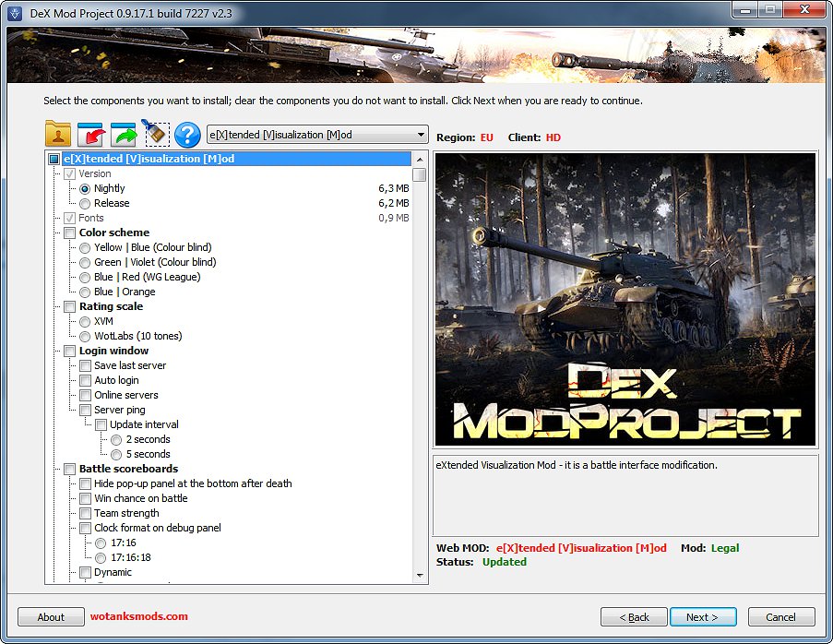Enable the Online servers checkbox
The height and width of the screenshot is (644, 833).
point(85,395)
